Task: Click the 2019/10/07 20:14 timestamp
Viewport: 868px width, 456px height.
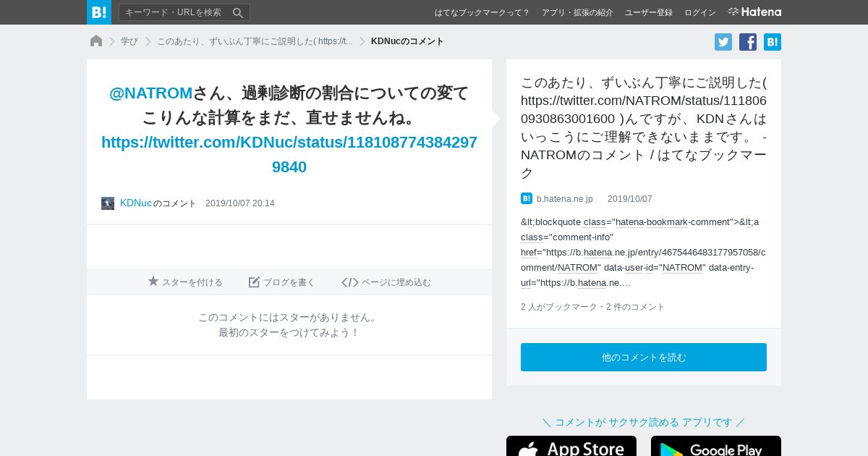Action: 240,203
